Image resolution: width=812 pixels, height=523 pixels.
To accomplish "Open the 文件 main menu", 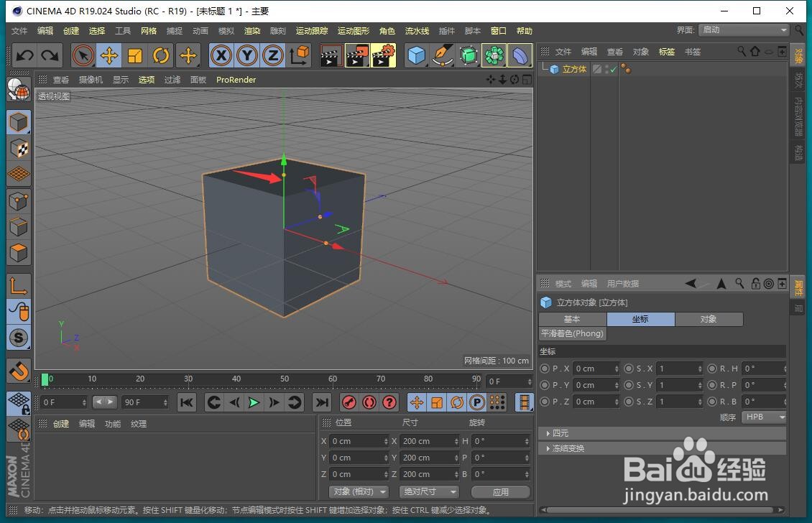I will click(19, 31).
